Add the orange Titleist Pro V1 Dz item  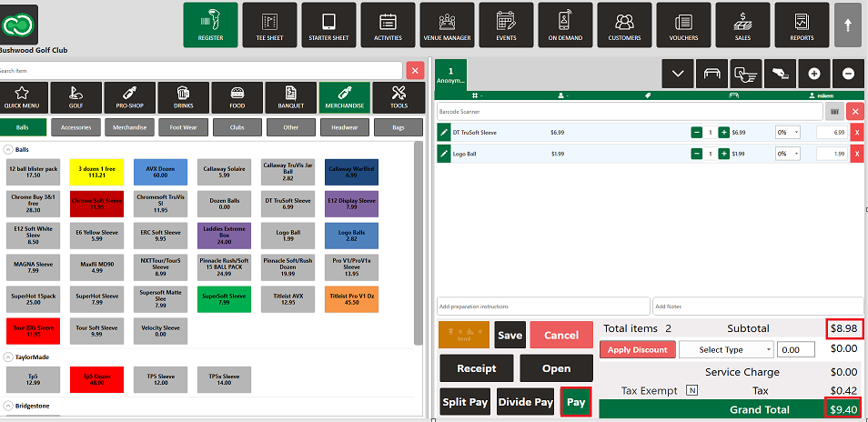[351, 299]
